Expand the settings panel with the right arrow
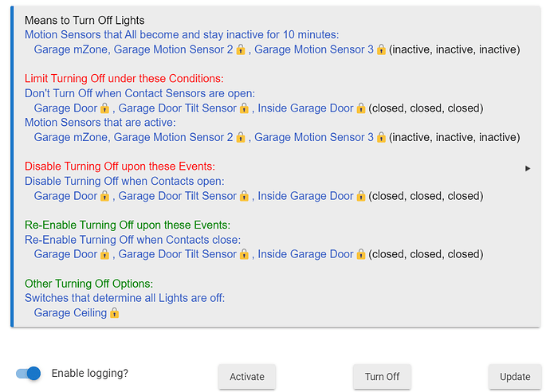The width and height of the screenshot is (550, 392). pyautogui.click(x=528, y=168)
